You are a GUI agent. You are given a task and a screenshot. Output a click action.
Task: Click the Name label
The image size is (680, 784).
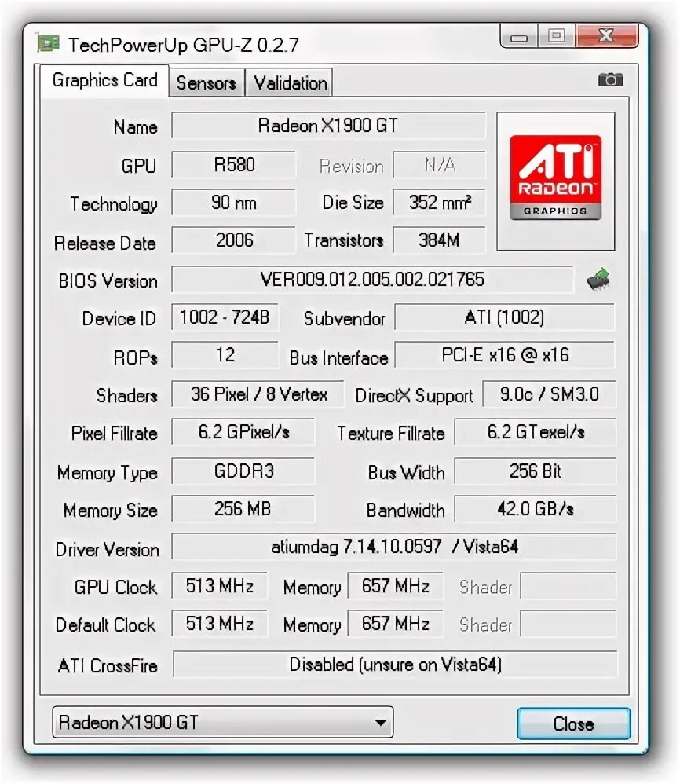pos(135,127)
